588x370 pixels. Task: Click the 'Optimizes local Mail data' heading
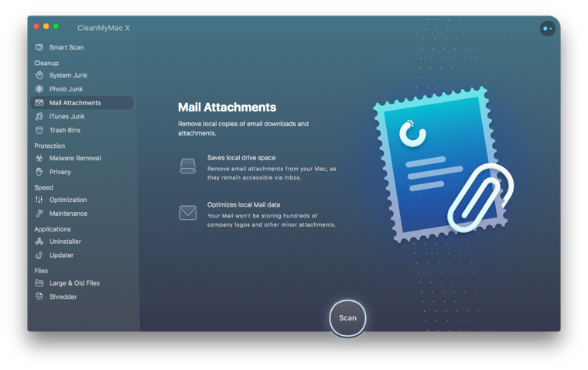(244, 204)
